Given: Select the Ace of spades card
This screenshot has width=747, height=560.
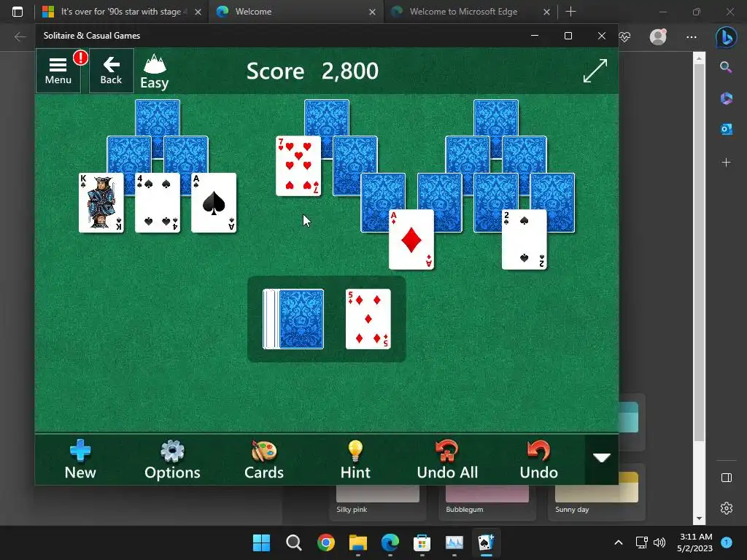Looking at the screenshot, I should coord(214,203).
